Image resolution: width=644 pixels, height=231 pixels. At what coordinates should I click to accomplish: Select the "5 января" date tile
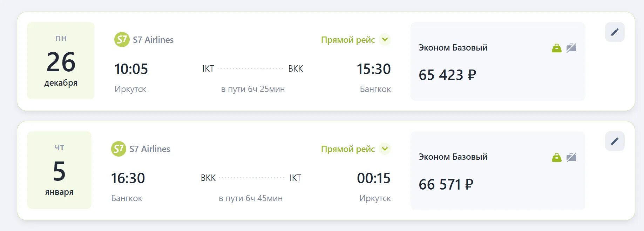(59, 170)
